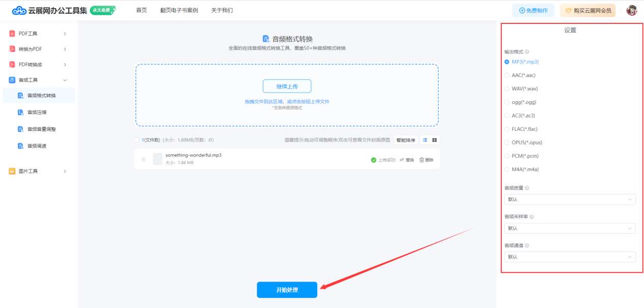Click the file name something-wonderful.mp3
Screen dimensions: 644x308
click(194, 155)
